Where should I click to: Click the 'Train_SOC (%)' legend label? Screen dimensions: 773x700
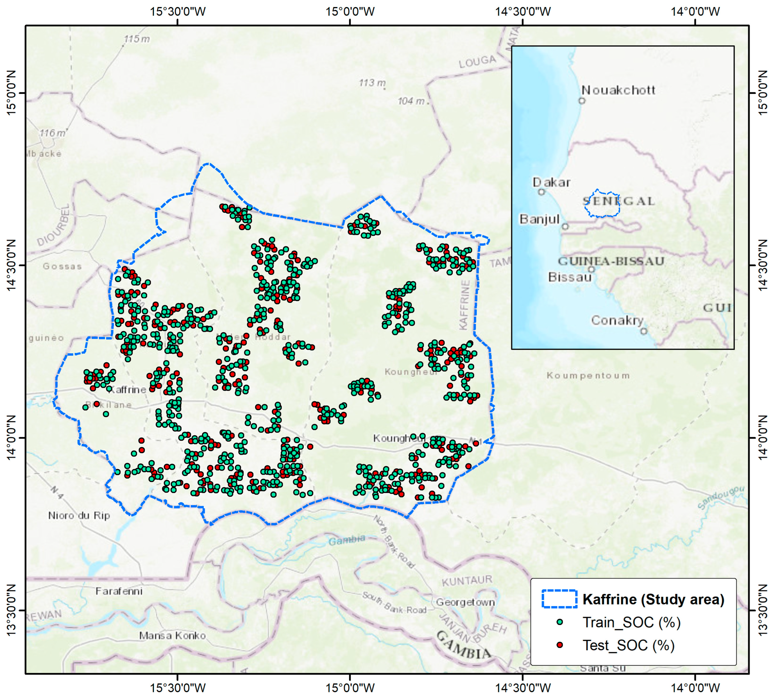pyautogui.click(x=632, y=623)
